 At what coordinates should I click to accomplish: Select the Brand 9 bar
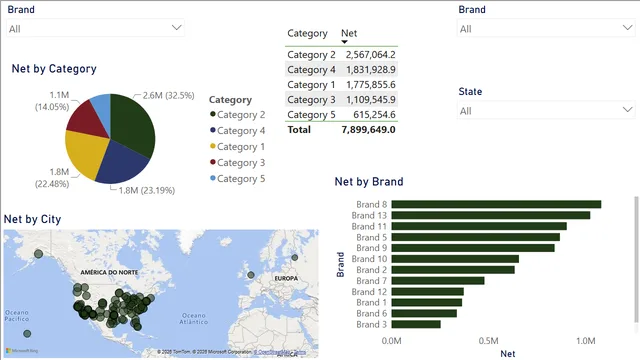tap(473, 248)
